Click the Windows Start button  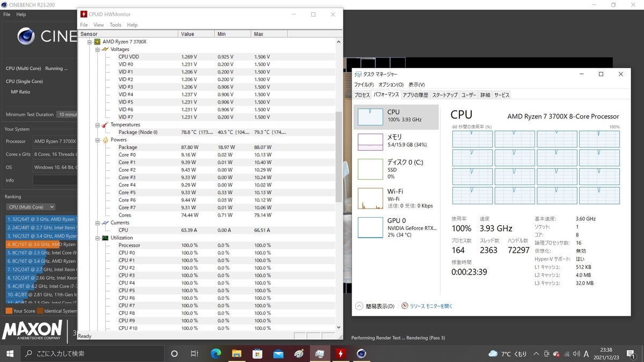click(10, 353)
